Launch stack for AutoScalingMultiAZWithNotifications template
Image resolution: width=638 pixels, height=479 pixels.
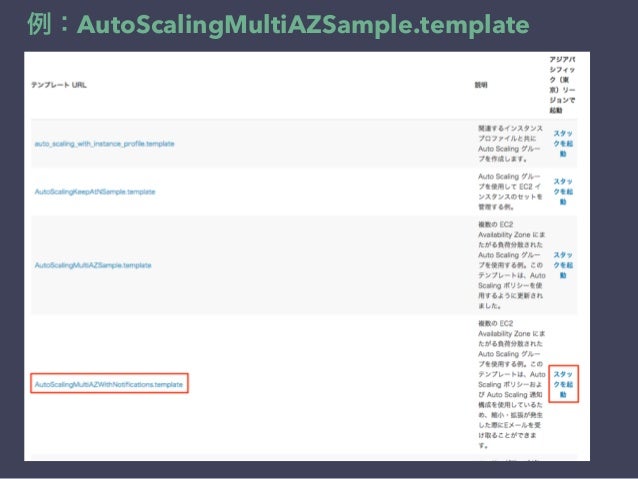click(563, 384)
